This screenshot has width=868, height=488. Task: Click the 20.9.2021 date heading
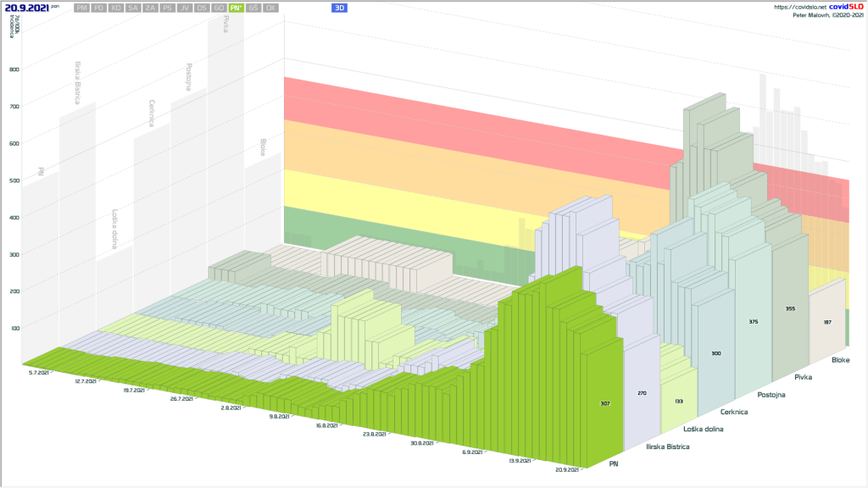point(25,8)
